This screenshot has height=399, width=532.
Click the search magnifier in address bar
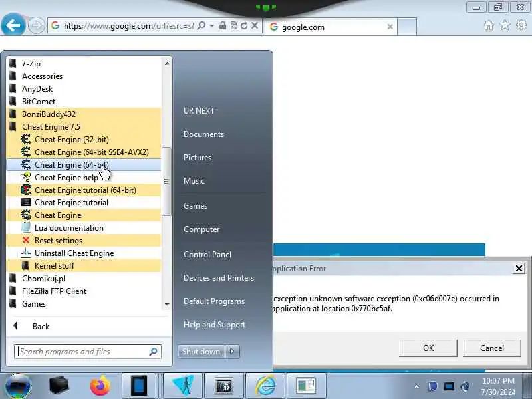201,25
